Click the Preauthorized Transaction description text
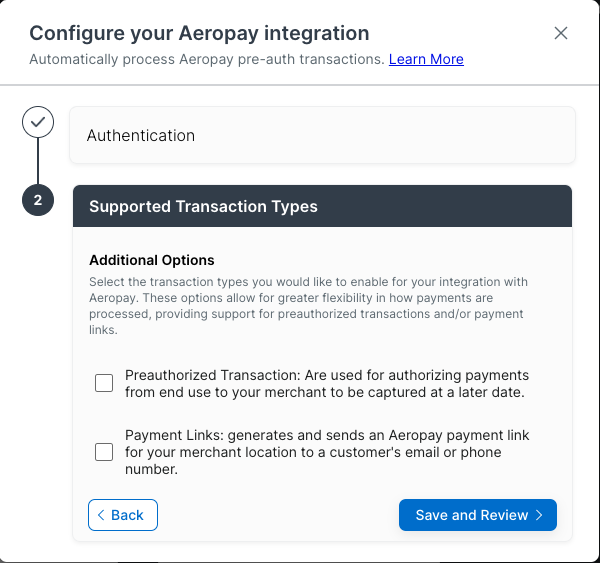The height and width of the screenshot is (563, 600). click(327, 383)
